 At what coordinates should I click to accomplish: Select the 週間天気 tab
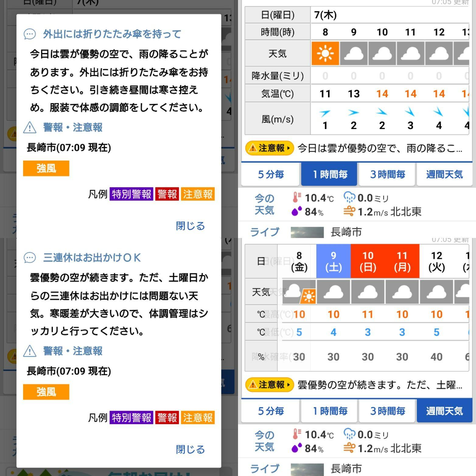coord(444,174)
